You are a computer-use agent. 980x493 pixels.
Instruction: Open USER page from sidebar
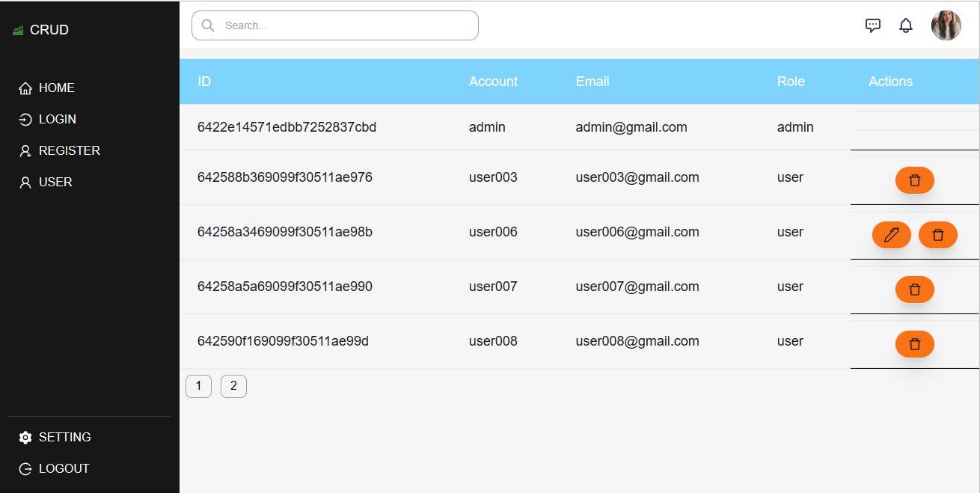[x=55, y=183]
